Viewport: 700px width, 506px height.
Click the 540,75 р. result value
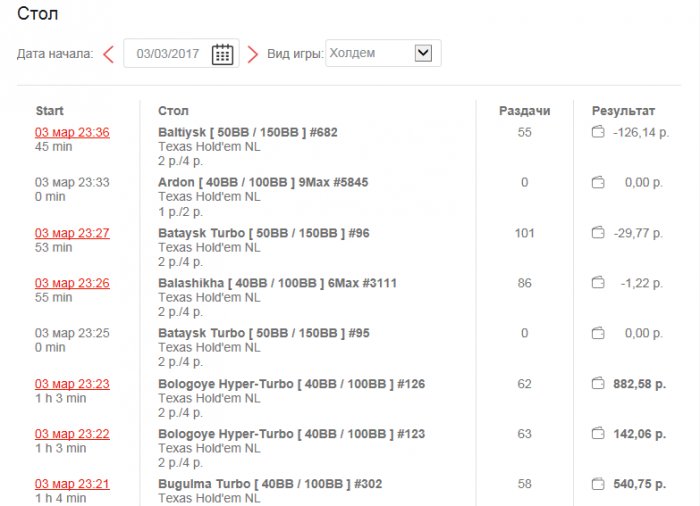pos(640,484)
